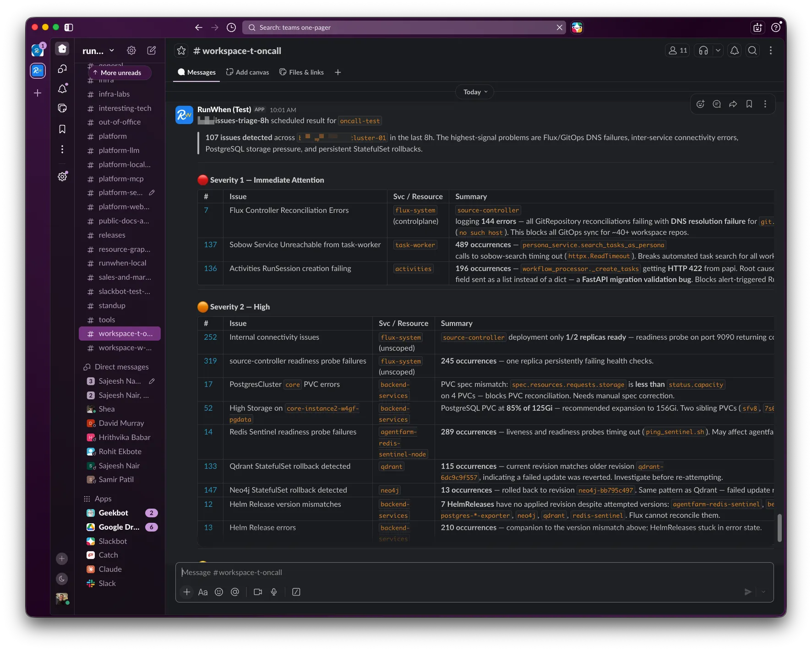Open the Home view in sidebar

coord(62,49)
